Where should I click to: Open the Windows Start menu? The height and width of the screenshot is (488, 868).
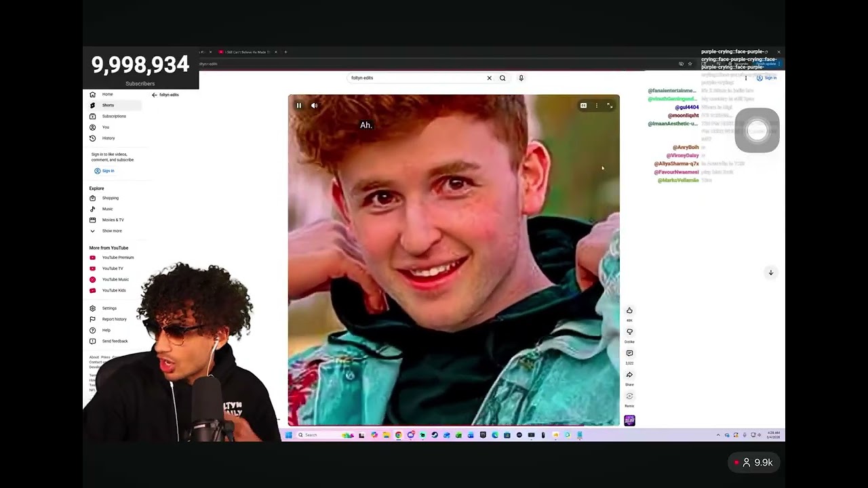tap(288, 435)
